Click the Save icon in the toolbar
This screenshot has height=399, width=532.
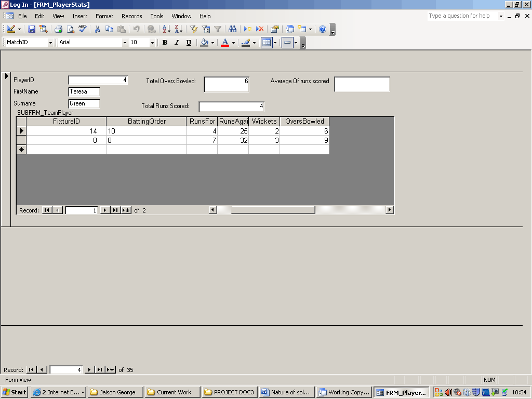tap(32, 29)
